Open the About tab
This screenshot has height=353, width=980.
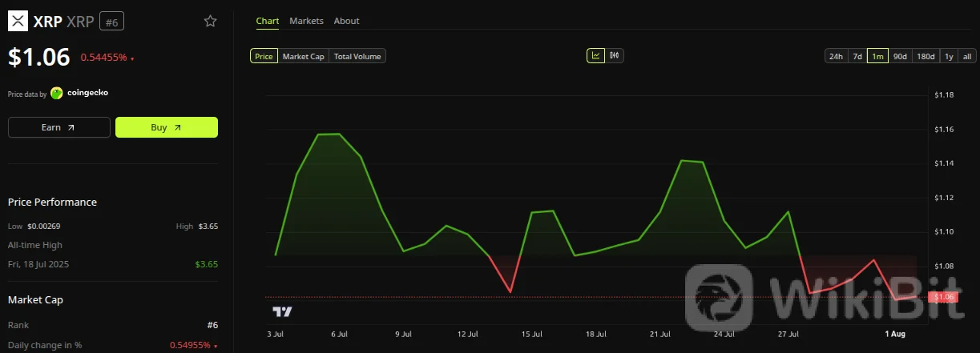346,21
